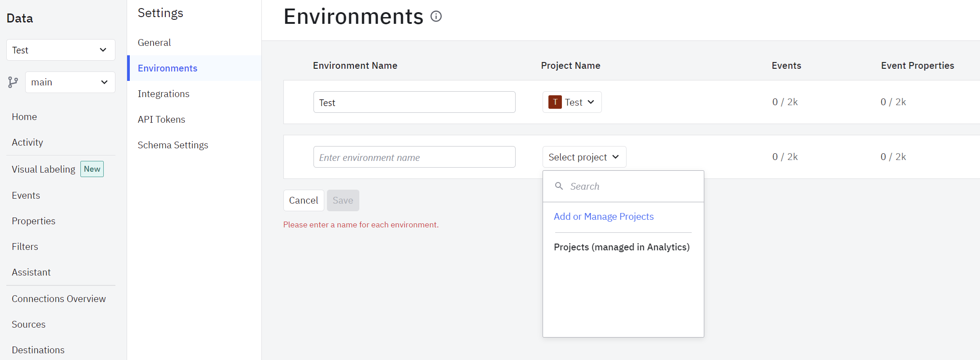Switch to Integrations settings
Viewport: 980px width, 360px height.
(x=163, y=94)
